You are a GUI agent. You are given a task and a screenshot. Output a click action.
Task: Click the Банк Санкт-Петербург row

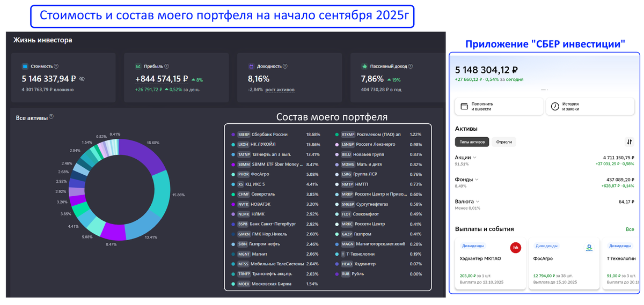pyautogui.click(x=275, y=224)
